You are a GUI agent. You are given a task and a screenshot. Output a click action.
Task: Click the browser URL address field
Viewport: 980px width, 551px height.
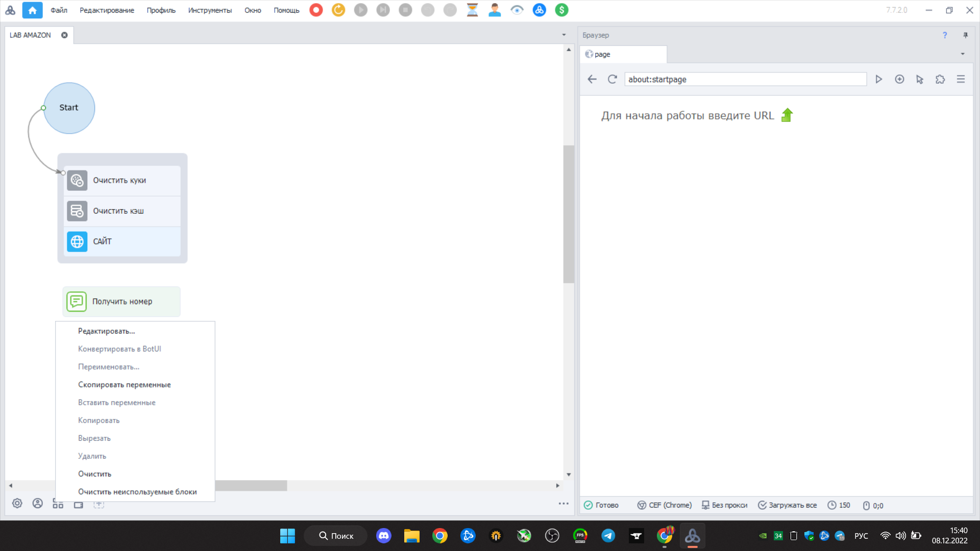pos(745,80)
